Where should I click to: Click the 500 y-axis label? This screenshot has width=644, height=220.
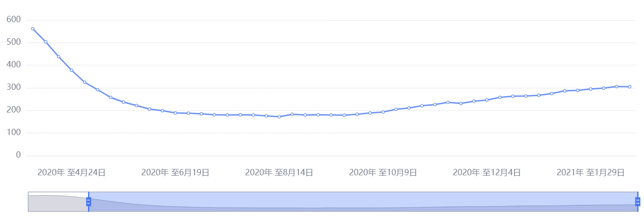(14, 42)
